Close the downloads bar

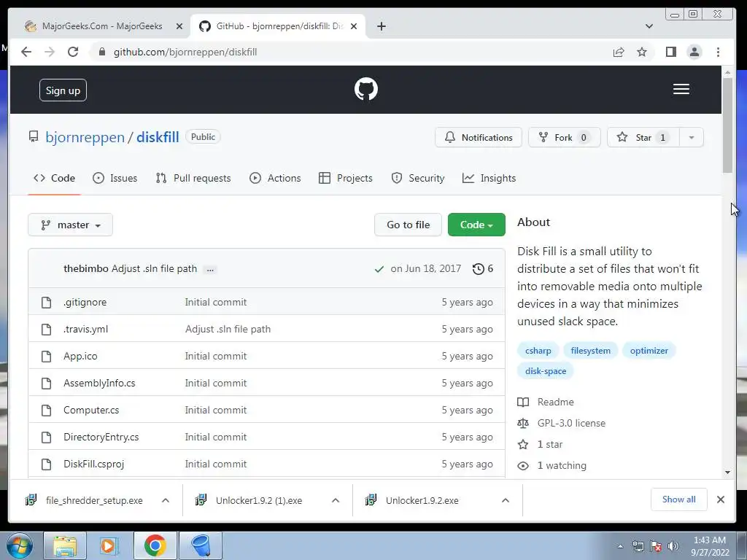click(x=720, y=499)
